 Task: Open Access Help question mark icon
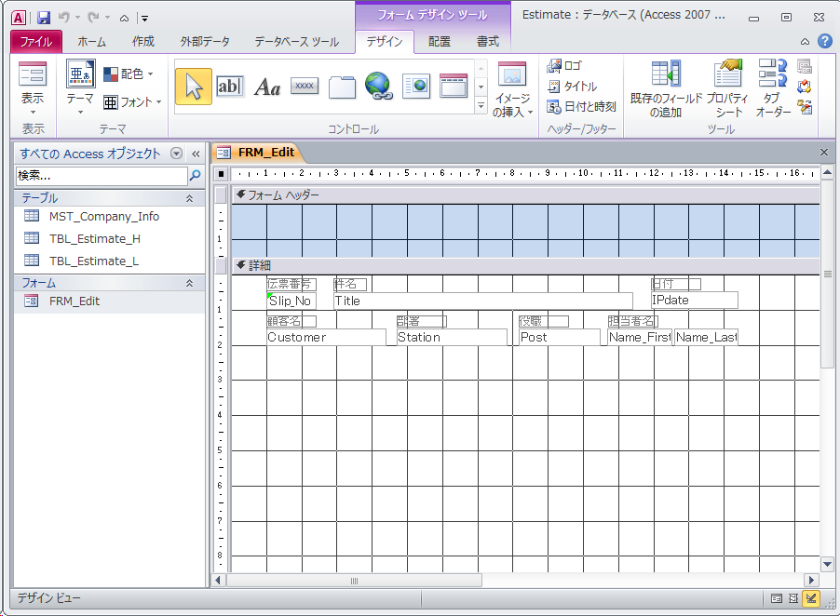tap(825, 41)
